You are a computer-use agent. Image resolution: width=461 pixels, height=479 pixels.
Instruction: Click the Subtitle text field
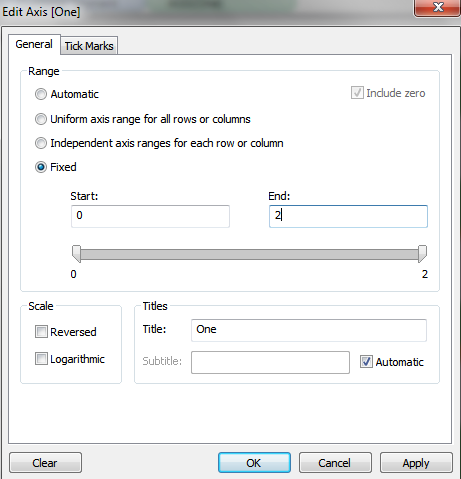click(270, 362)
